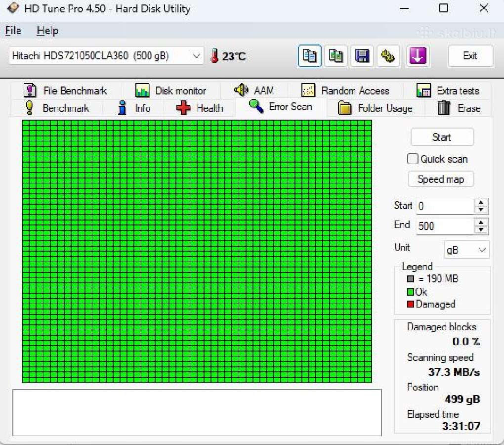This screenshot has height=445, width=504.
Task: Increase the End value with up arrow
Action: pos(481,222)
